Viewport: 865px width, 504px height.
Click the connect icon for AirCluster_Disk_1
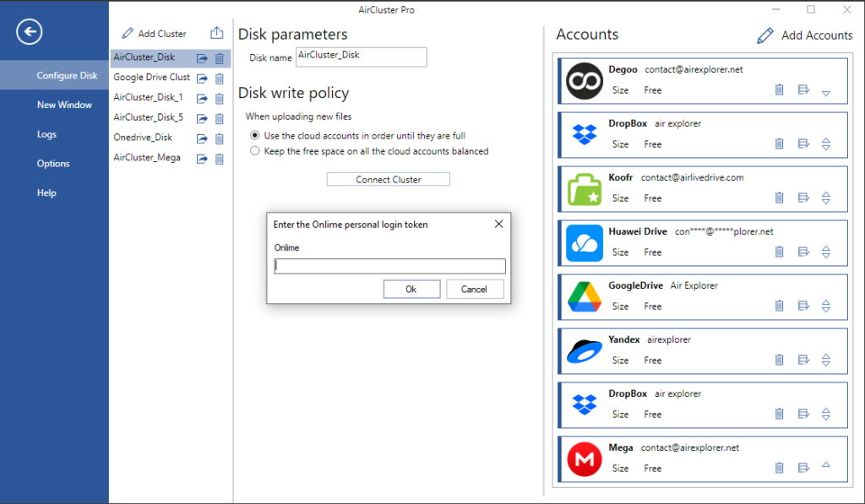tap(203, 98)
